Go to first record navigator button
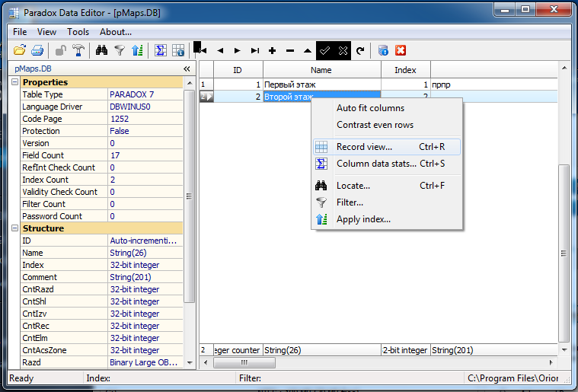The width and height of the screenshot is (578, 392). 202,50
